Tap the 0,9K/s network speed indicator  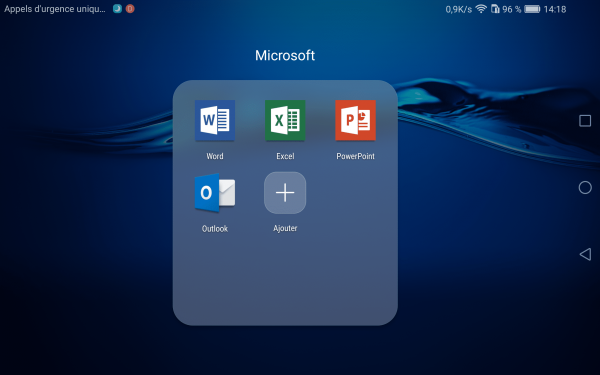coord(458,9)
